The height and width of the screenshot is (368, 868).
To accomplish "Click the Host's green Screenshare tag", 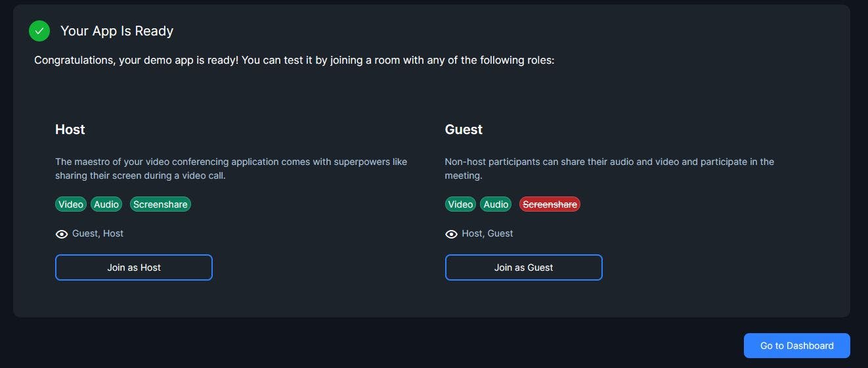I will pyautogui.click(x=160, y=204).
